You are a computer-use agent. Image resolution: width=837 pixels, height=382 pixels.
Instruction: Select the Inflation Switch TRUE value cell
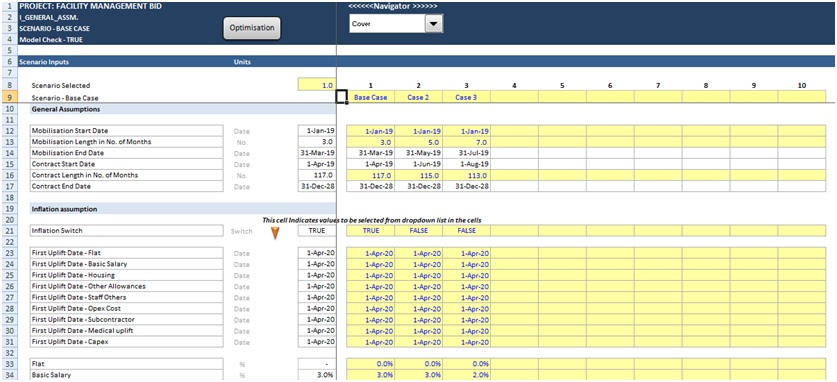click(317, 230)
